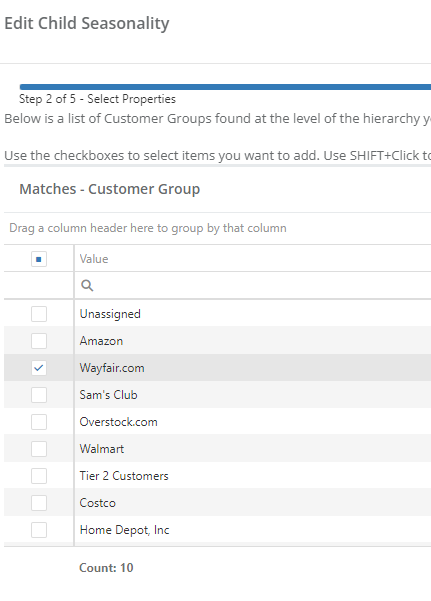
Task: Select the Sam's Club value text
Action: [109, 395]
